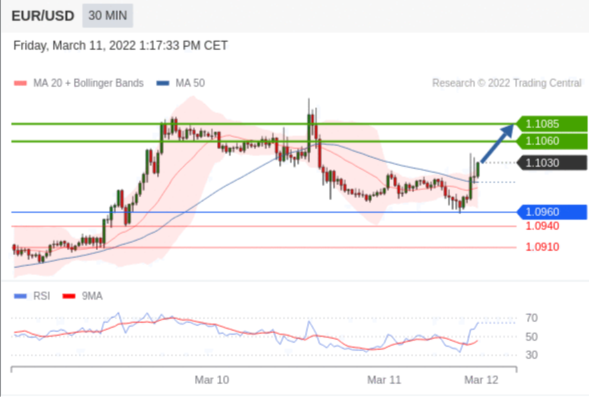The height and width of the screenshot is (403, 589).
Task: Click the Mar 10 date axis label
Action: [212, 380]
